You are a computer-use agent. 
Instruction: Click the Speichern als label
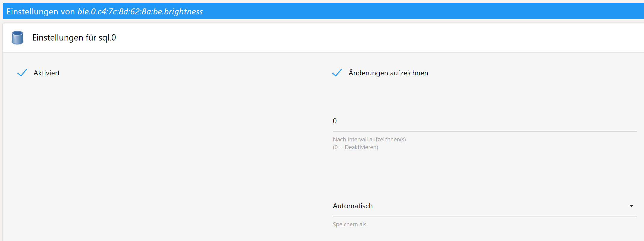(x=349, y=224)
